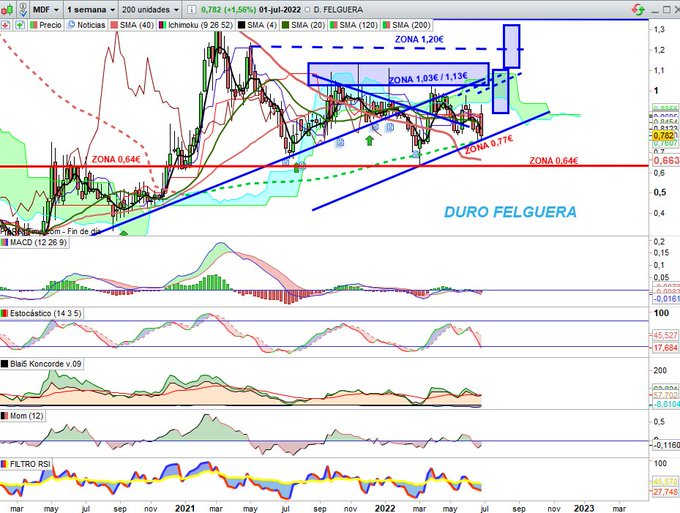The width and height of the screenshot is (680, 513).
Task: Open the SMA (20) indicator settings
Action: (303, 25)
